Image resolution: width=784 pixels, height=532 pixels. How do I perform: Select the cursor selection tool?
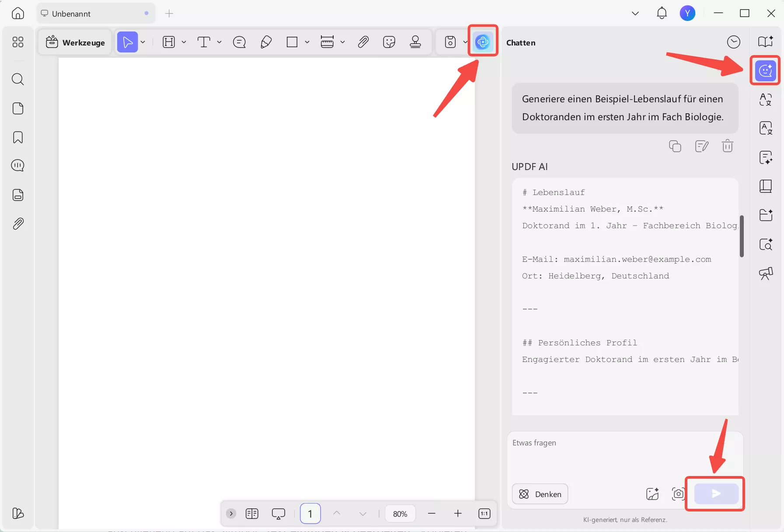127,42
